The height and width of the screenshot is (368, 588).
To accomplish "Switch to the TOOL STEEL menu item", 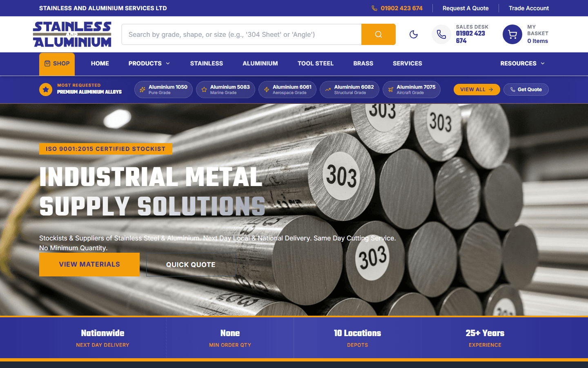I will [x=315, y=63].
